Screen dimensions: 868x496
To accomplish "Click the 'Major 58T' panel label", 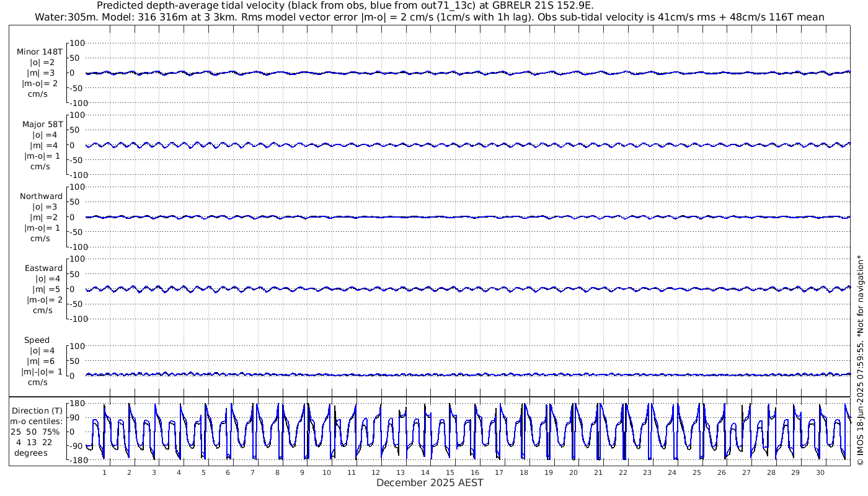I will point(42,124).
